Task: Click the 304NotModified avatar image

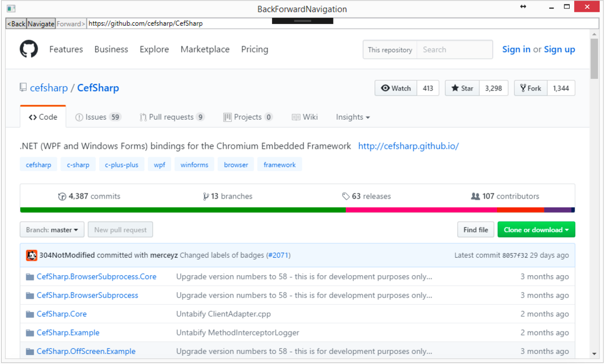Action: click(x=32, y=256)
